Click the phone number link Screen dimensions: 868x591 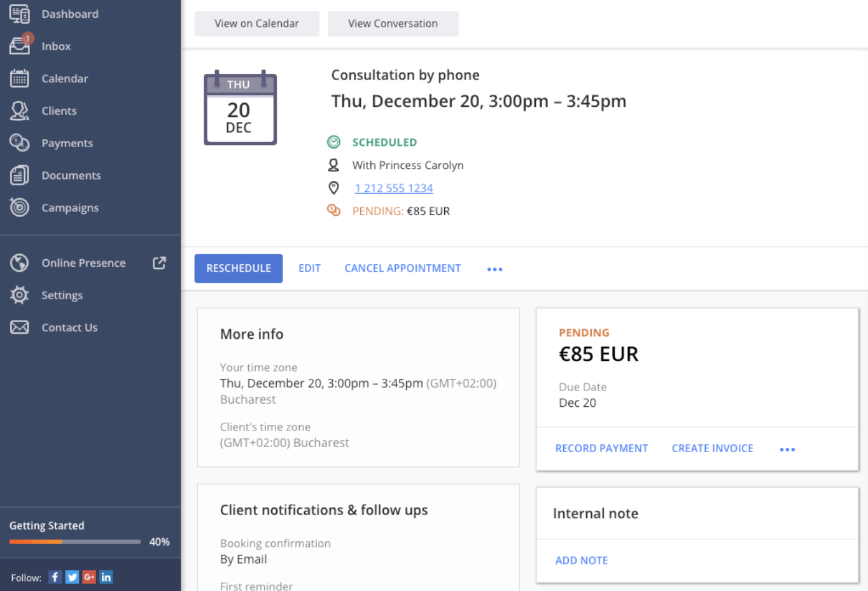click(x=394, y=188)
